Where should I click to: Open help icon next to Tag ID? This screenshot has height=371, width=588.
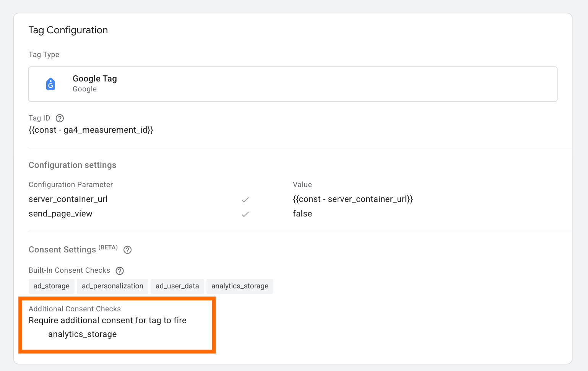[x=60, y=118]
